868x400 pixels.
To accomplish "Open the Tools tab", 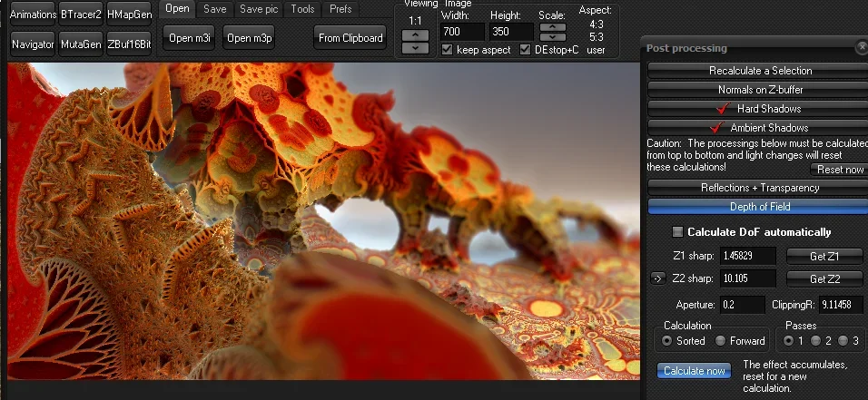I will 302,9.
